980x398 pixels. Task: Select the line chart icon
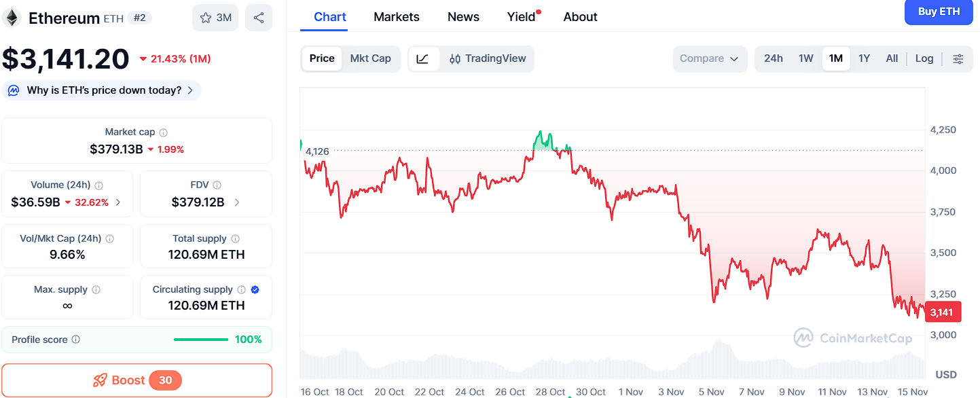pos(422,59)
